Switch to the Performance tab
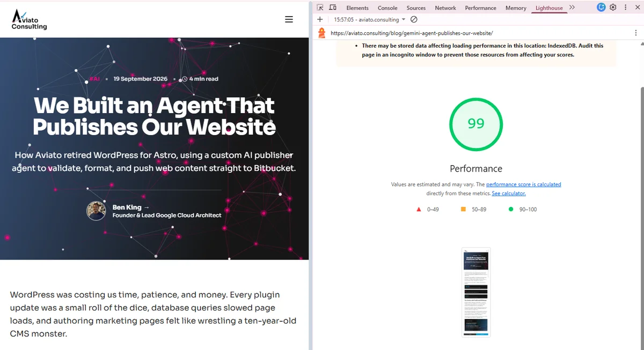Screen dimensions: 644x350 click(x=481, y=8)
